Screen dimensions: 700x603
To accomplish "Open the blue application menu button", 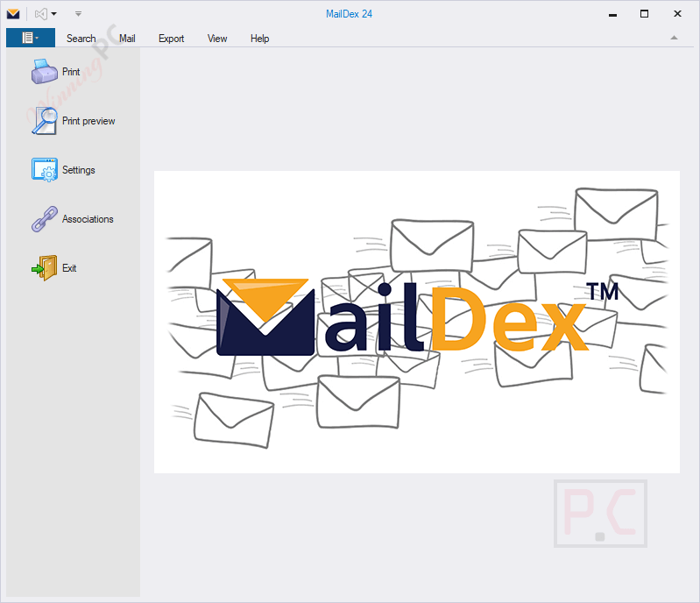I will pyautogui.click(x=31, y=38).
